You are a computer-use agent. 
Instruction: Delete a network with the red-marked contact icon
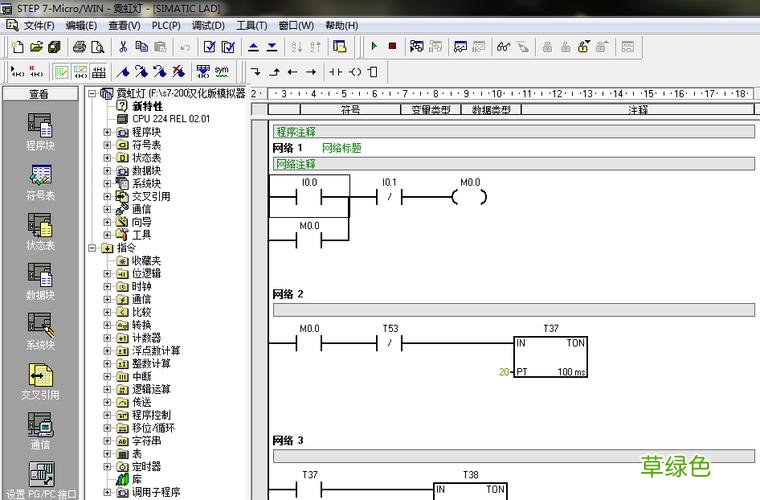(36, 72)
